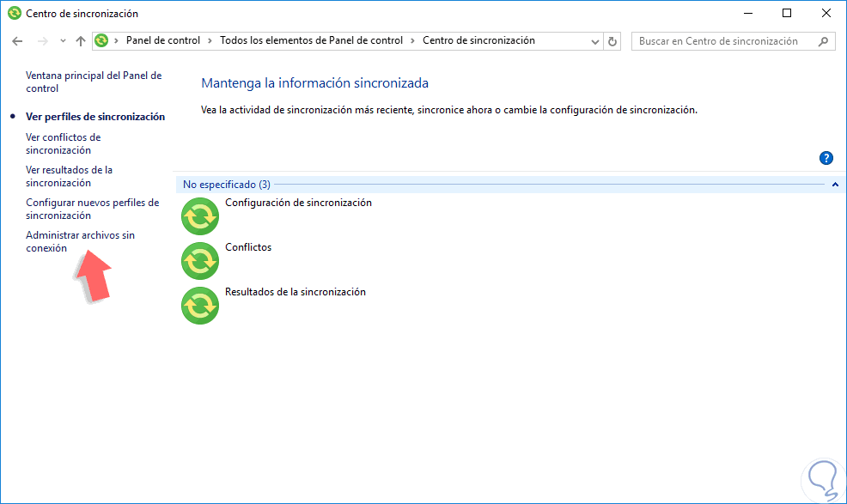This screenshot has width=847, height=504.
Task: Navigate back with the back arrow
Action: [17, 40]
